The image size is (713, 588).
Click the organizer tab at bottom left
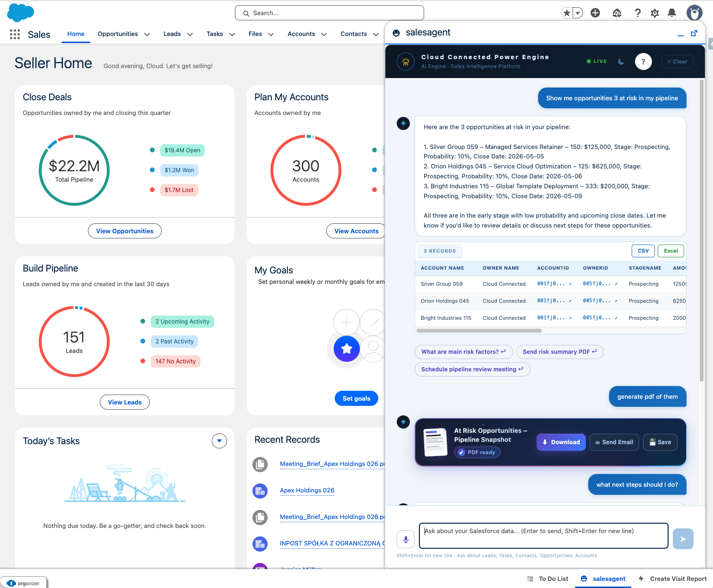24,583
